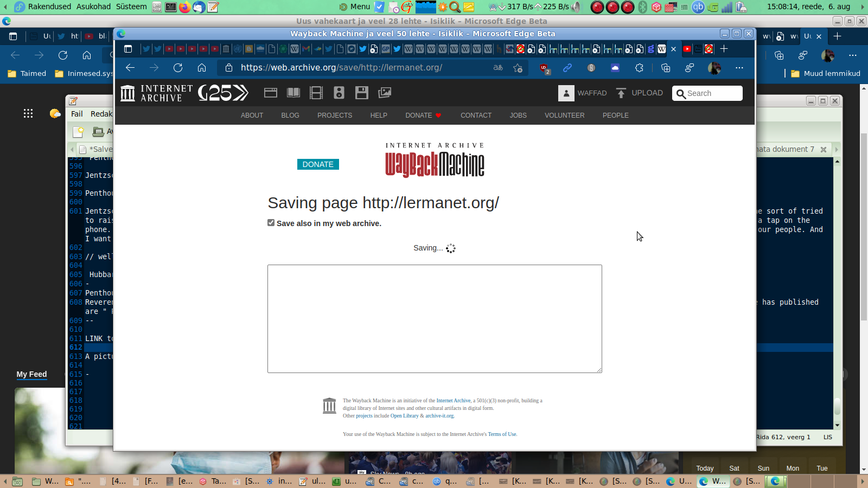Screen dimensions: 868x488
Task: Open the 'Muud lemmikud' favorites folder
Action: [x=826, y=74]
